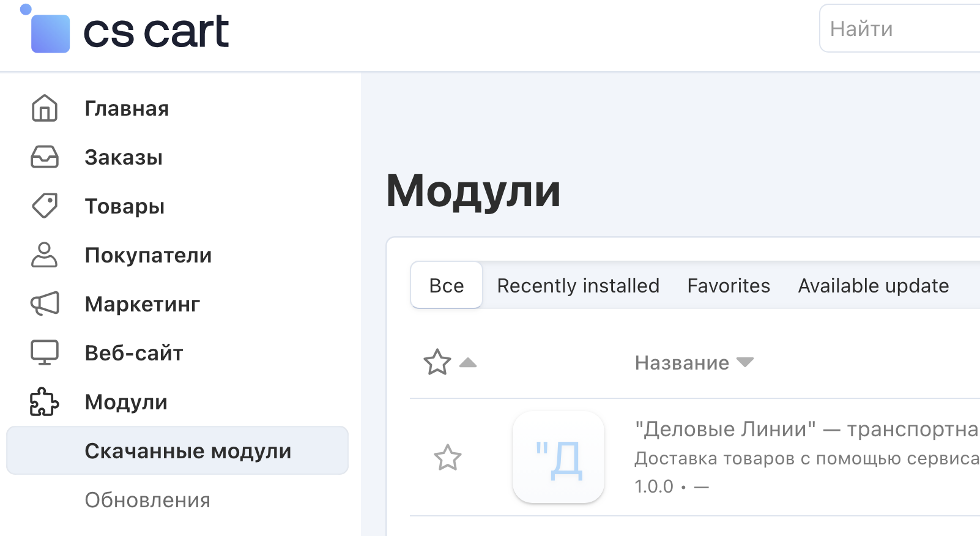
Task: Sort by favorites star column header
Action: [x=438, y=362]
